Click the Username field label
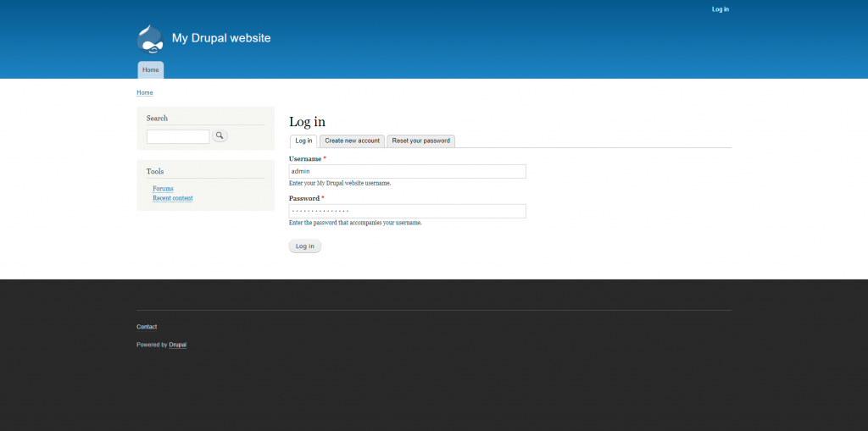The height and width of the screenshot is (431, 868). pyautogui.click(x=305, y=158)
